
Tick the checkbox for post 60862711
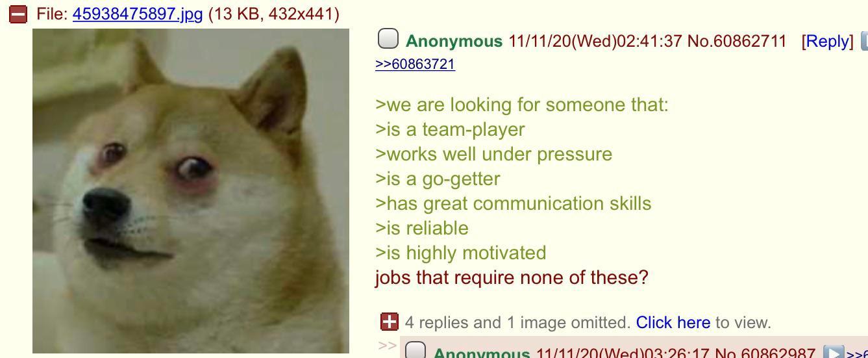388,39
